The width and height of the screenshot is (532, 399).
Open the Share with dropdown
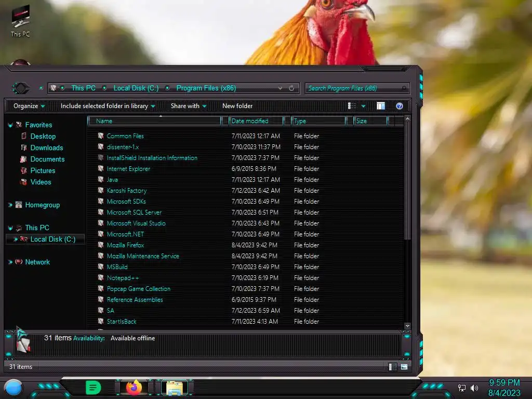[x=189, y=106]
